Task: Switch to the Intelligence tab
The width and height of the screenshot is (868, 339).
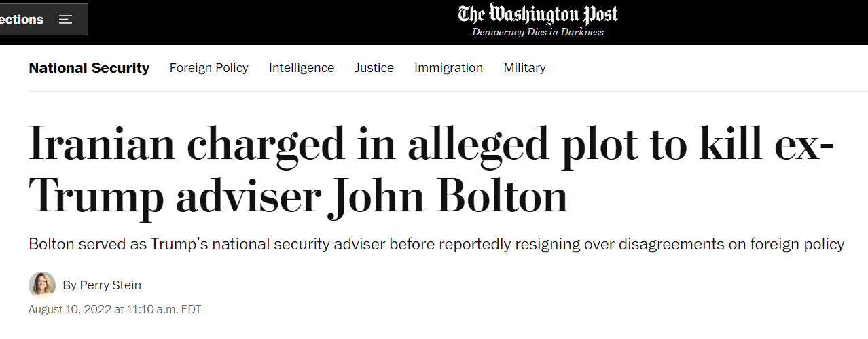Action: (302, 68)
